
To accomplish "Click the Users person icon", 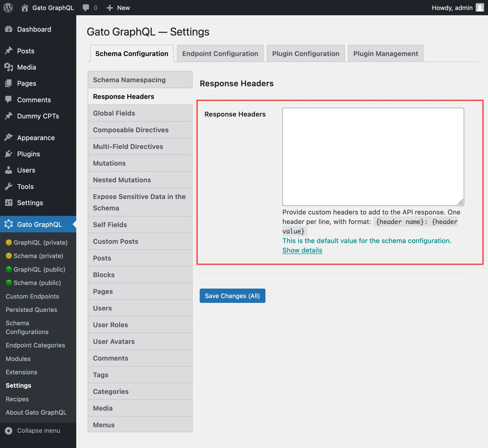I will click(x=9, y=170).
